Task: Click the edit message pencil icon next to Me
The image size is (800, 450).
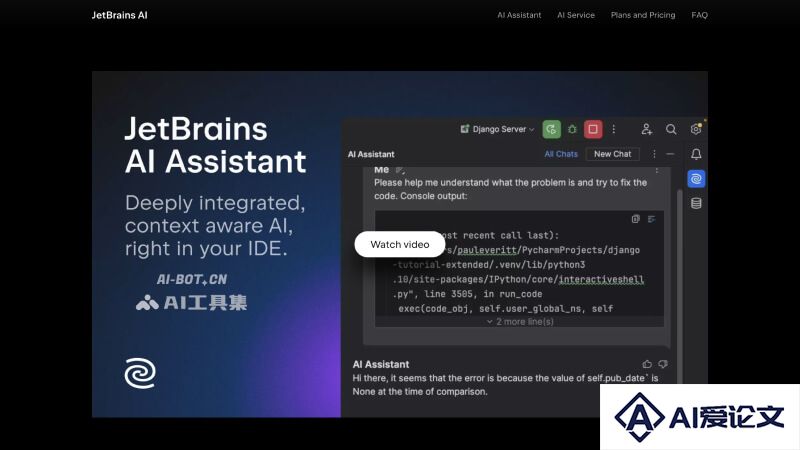Action: pyautogui.click(x=399, y=169)
